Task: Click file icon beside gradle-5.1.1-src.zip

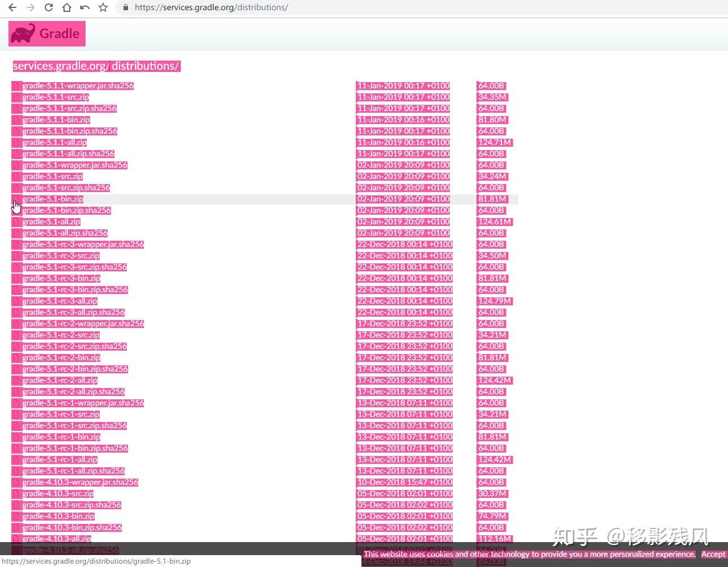Action: tap(16, 97)
